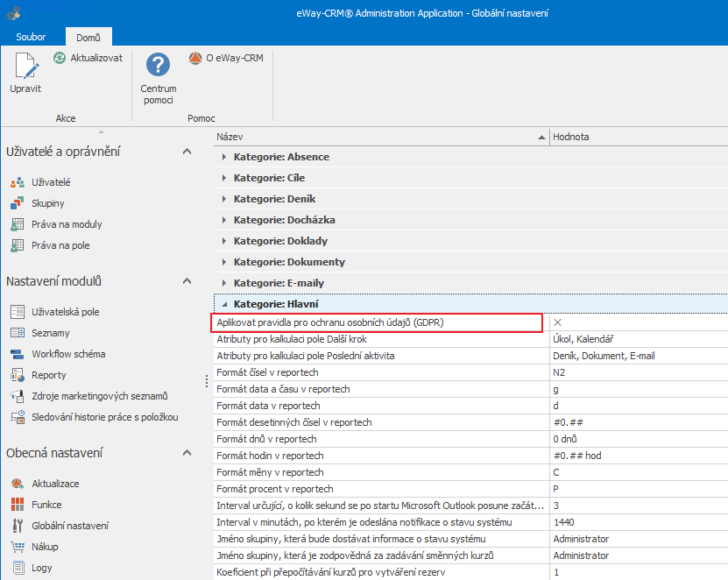Collapse Obecná nastavení section chevron
The width and height of the screenshot is (728, 580).
pyautogui.click(x=187, y=453)
